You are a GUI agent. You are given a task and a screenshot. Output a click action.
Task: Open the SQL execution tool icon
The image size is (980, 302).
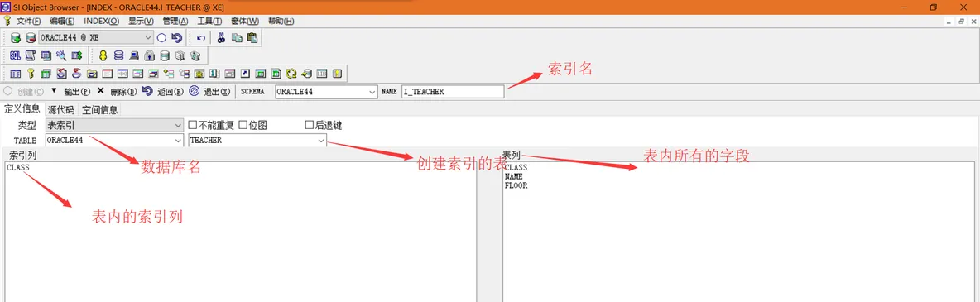[15, 55]
